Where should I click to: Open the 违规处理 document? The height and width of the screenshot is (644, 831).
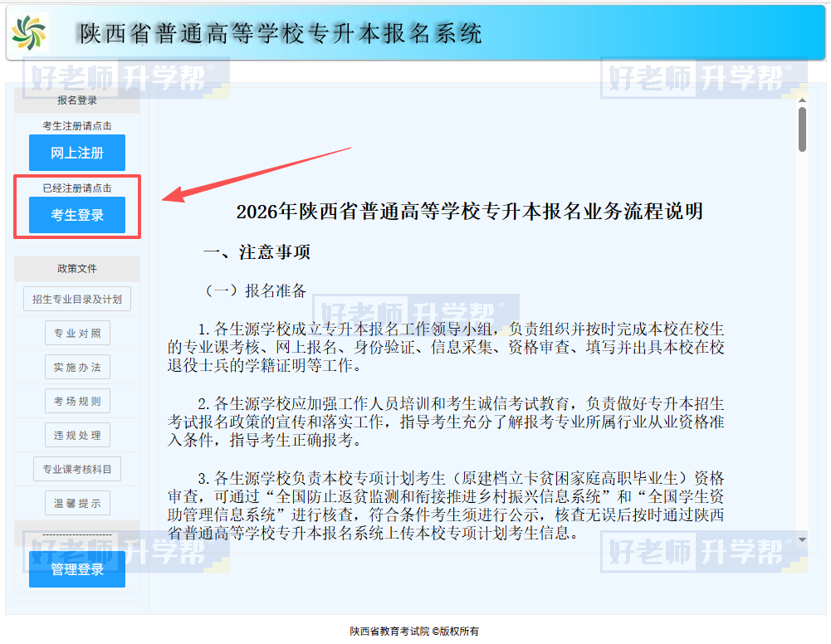[77, 436]
